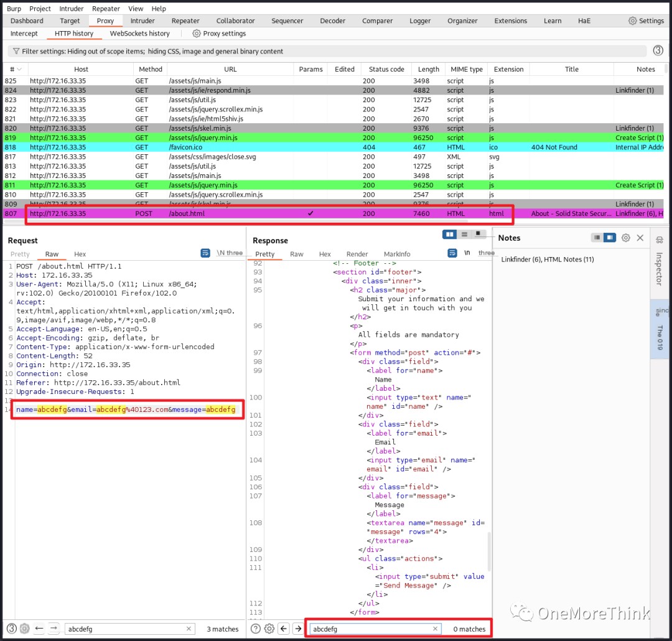Click the Notes text 'Linkfinder (6), HTML Notes (11)'

(548, 259)
